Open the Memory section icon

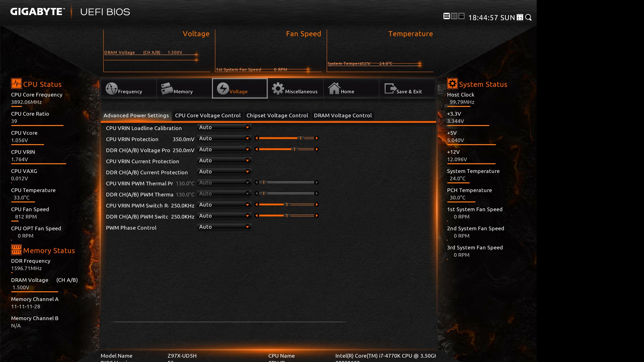click(x=167, y=88)
